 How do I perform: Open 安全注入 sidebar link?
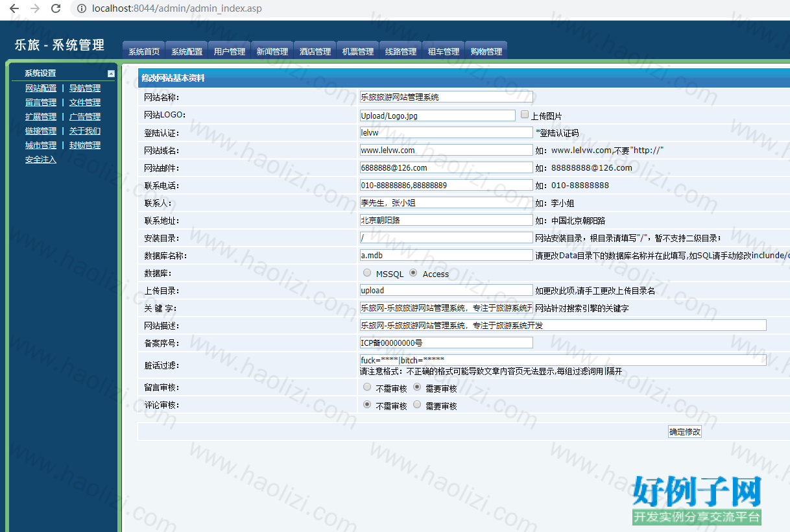41,160
